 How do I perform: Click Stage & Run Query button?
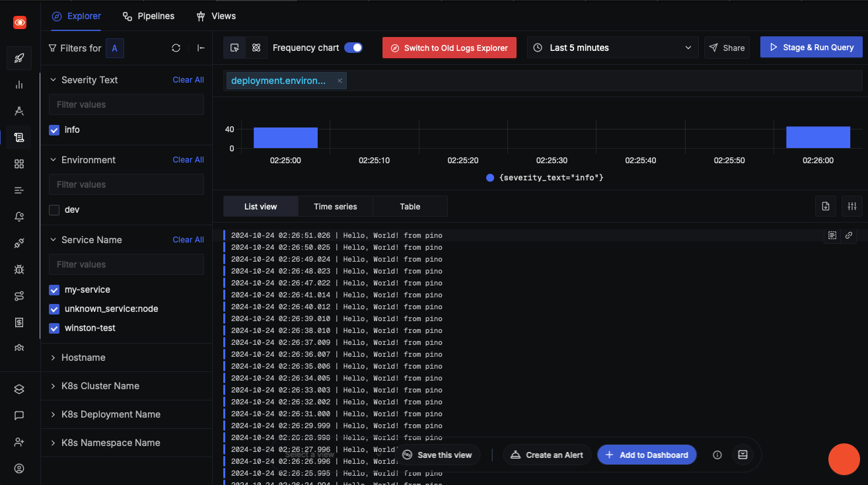pyautogui.click(x=812, y=47)
